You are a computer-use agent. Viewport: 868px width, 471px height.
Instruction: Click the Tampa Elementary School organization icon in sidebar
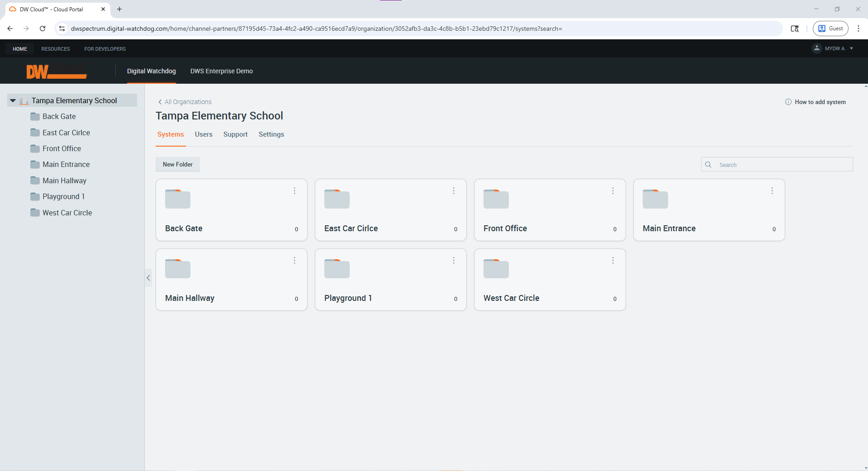24,101
